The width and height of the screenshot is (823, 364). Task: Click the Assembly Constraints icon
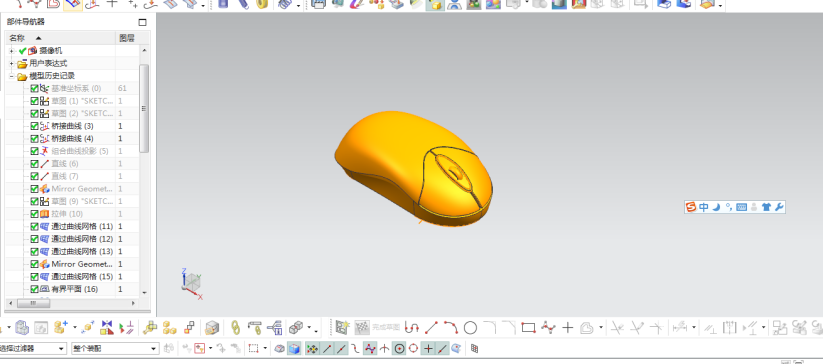pyautogui.click(x=126, y=328)
